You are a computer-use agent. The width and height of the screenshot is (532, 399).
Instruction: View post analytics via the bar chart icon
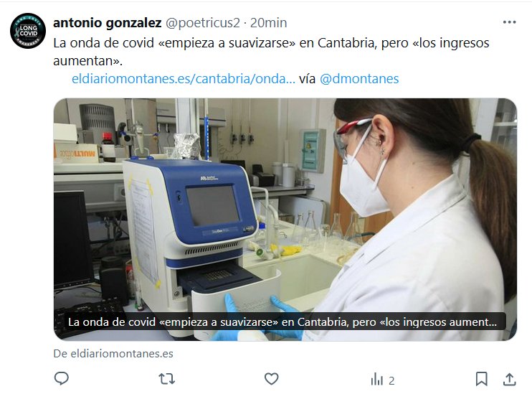click(x=376, y=379)
